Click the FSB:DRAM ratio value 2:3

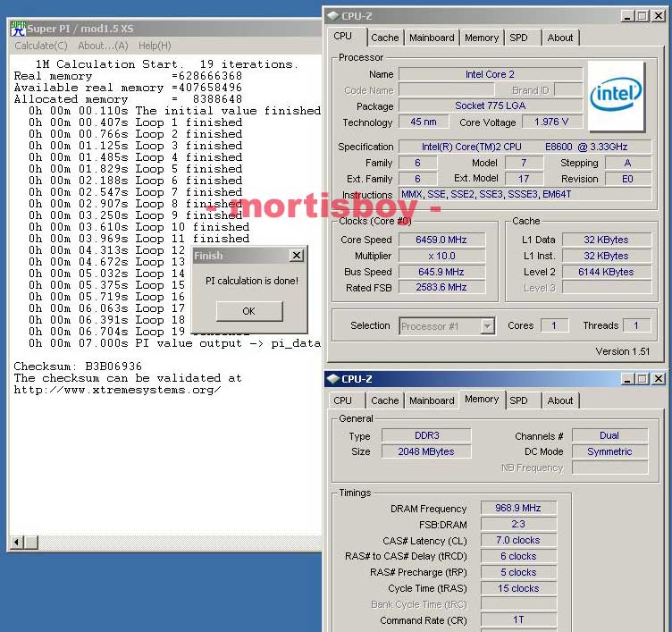(518, 524)
